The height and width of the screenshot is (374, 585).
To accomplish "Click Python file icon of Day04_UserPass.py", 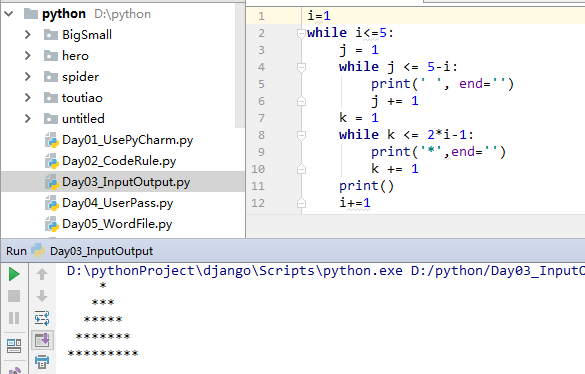I will (x=52, y=203).
